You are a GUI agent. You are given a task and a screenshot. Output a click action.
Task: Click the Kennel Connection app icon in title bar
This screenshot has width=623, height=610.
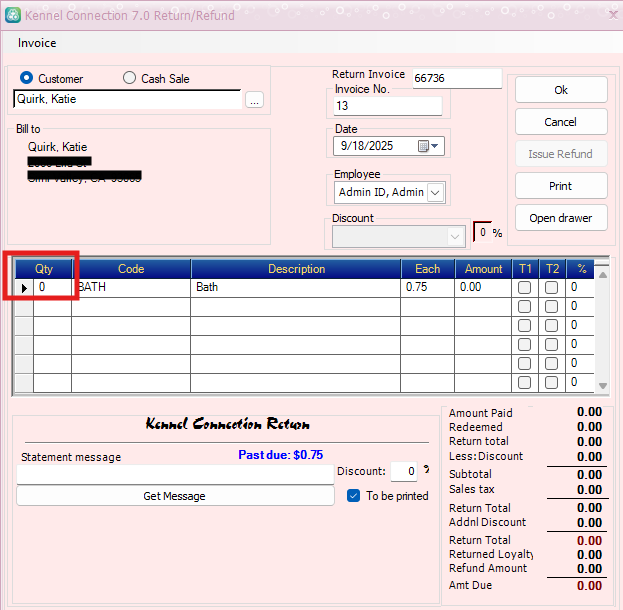click(x=11, y=13)
